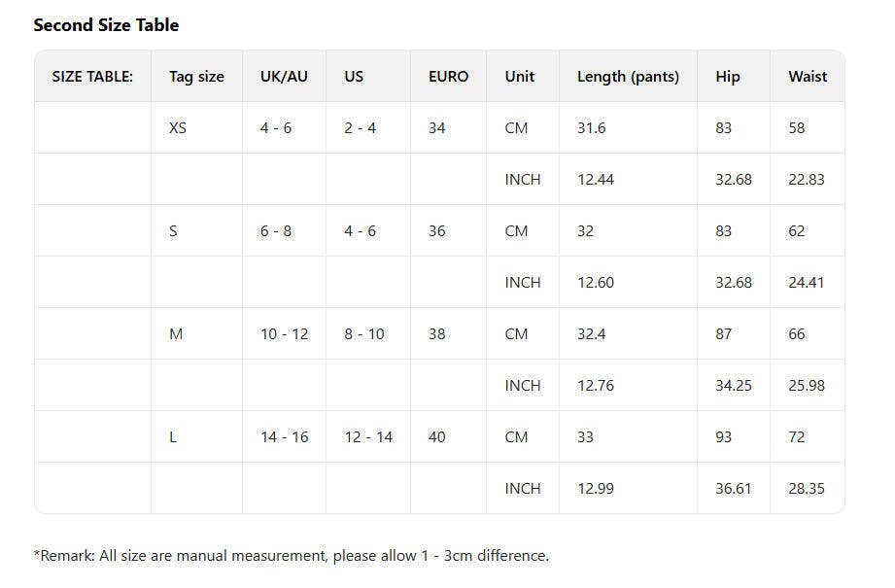Viewport: 895px width, 588px height.
Task: Select the 12.44 inch length value
Action: point(596,180)
